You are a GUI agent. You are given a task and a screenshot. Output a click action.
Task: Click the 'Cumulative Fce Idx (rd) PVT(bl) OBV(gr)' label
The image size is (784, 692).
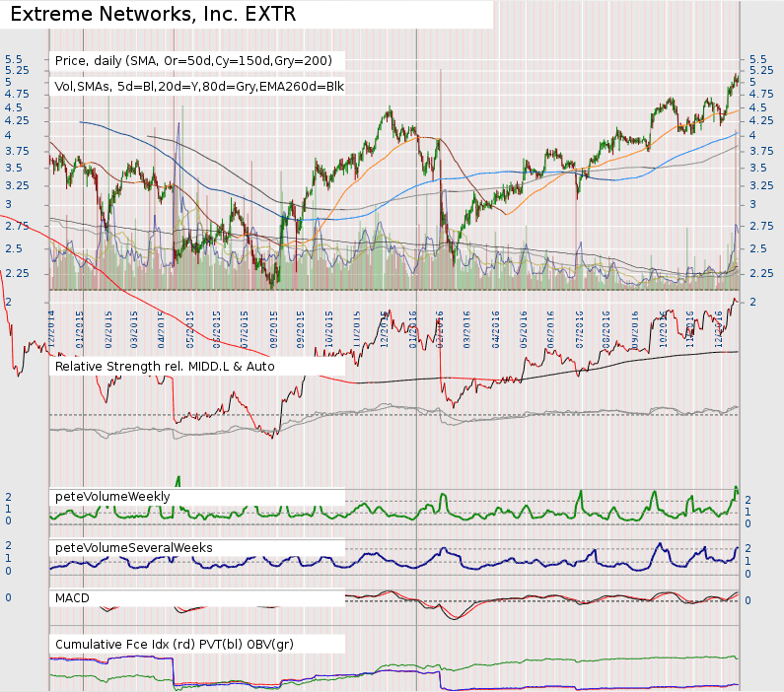tap(174, 644)
